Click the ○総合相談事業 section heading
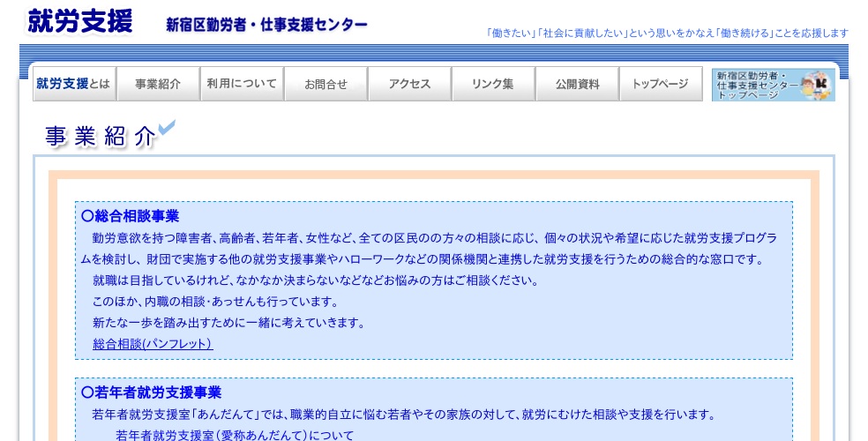 coord(130,216)
